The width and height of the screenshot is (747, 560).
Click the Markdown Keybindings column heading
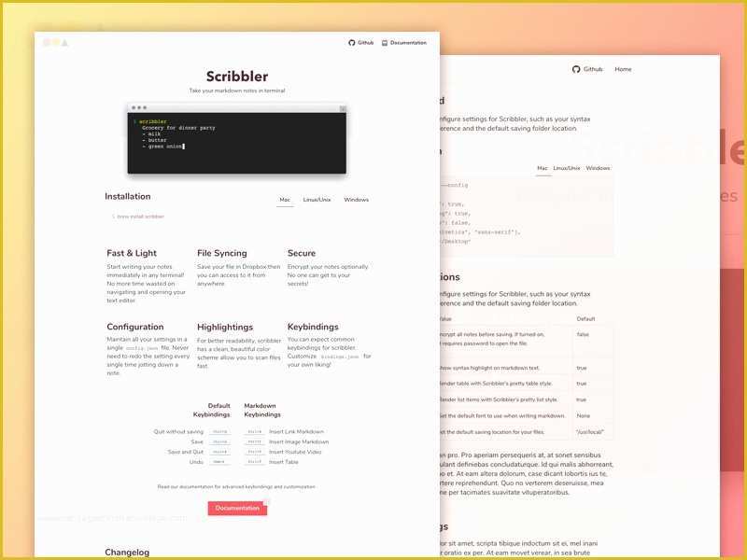tap(262, 410)
